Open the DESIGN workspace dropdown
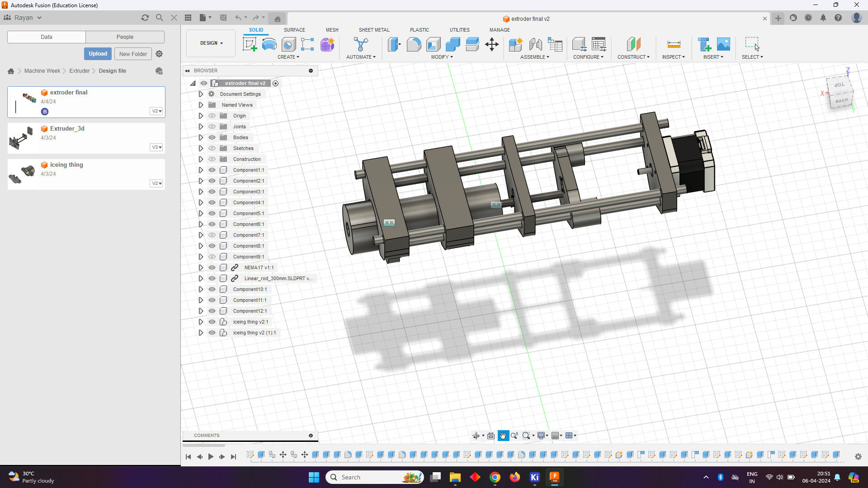Screen dimensions: 868x488 (211, 43)
